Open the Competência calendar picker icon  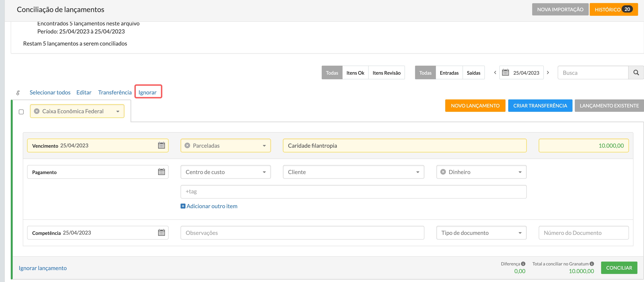pyautogui.click(x=161, y=233)
